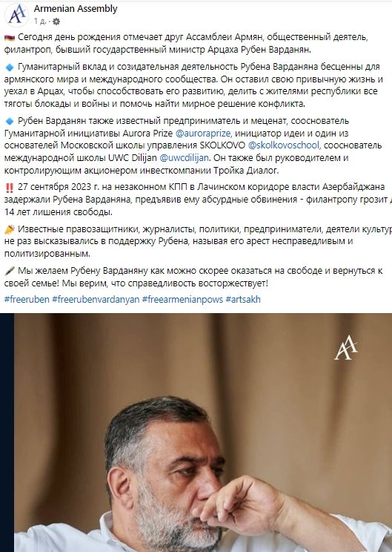Open the @auroraprize mention link
The height and width of the screenshot is (552, 392).
coord(203,134)
